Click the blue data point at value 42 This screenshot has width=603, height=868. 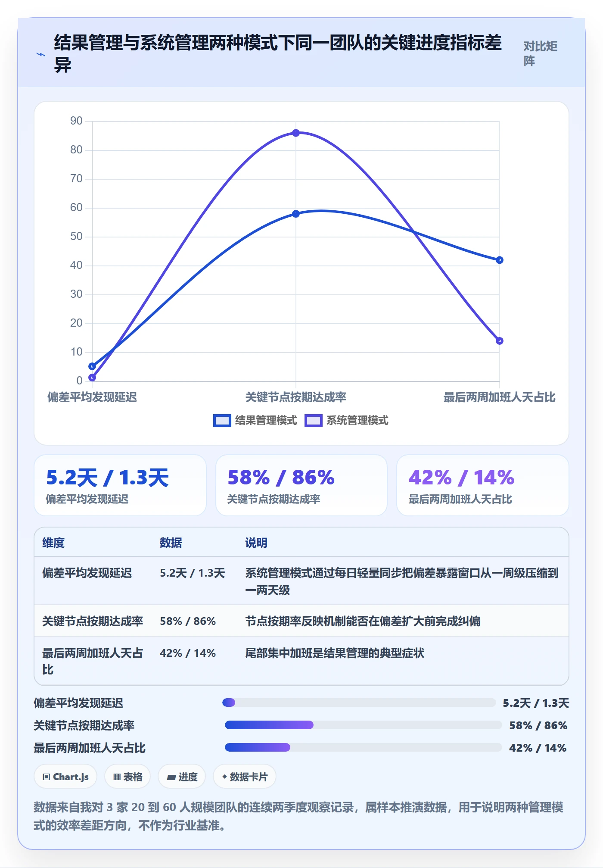(x=500, y=260)
